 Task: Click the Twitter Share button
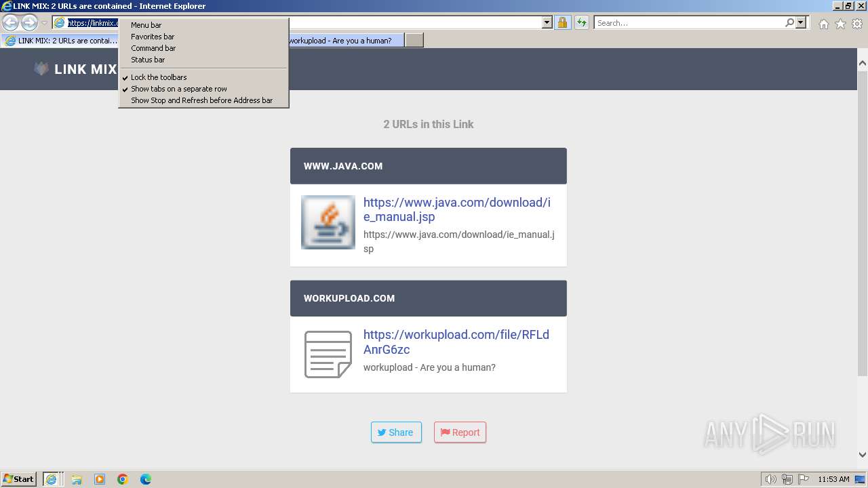pyautogui.click(x=396, y=432)
